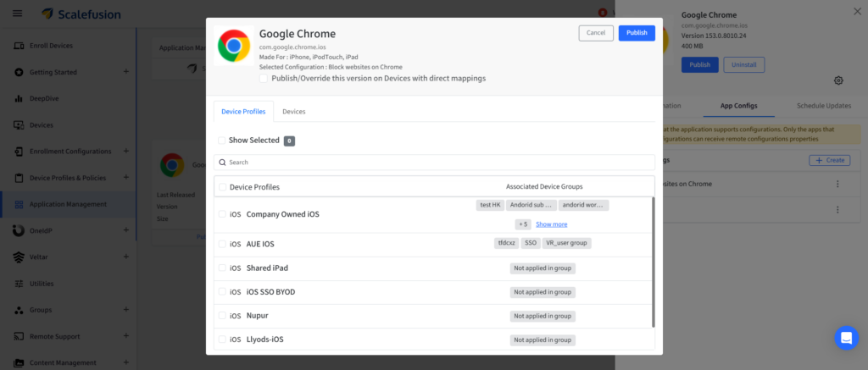
Task: Click the test HK group tag
Action: tap(490, 205)
